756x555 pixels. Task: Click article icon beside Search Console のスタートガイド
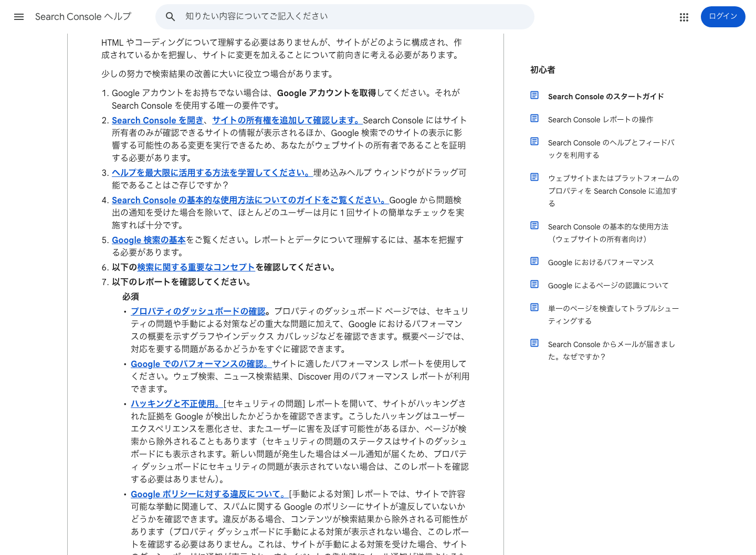[x=534, y=95]
